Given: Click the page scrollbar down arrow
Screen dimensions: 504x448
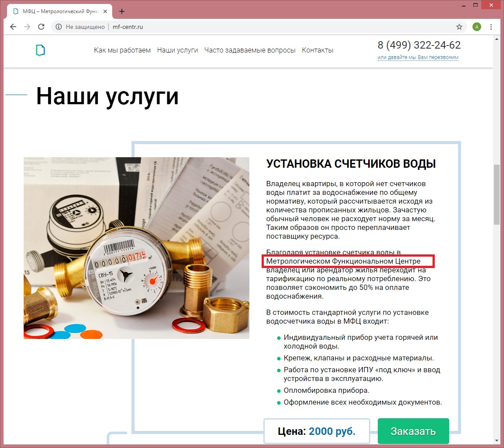Looking at the screenshot, I should point(497,440).
